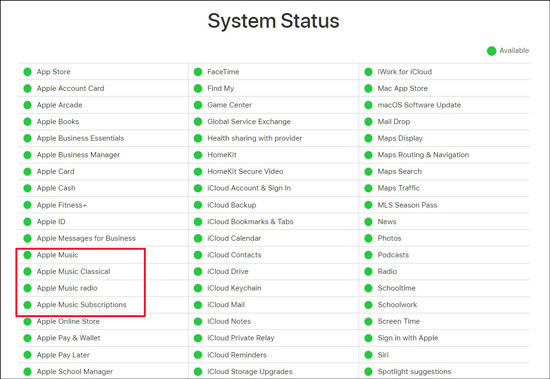550x379 pixels.
Task: Click the green dot beside iCloud Mail
Action: (198, 305)
